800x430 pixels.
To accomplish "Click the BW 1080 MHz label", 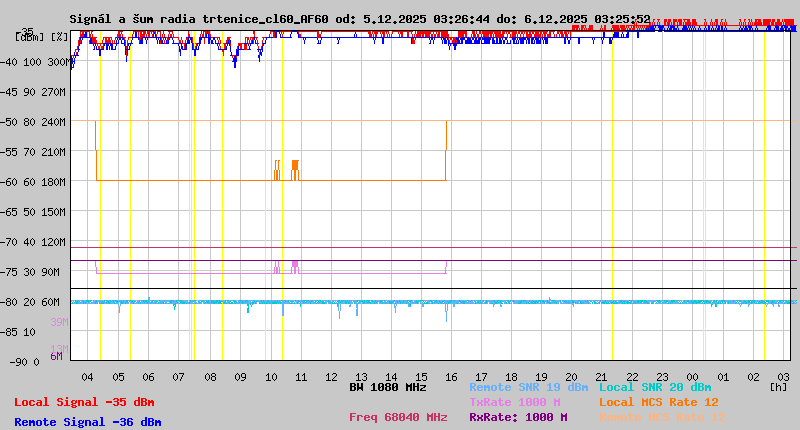I will click(388, 387).
